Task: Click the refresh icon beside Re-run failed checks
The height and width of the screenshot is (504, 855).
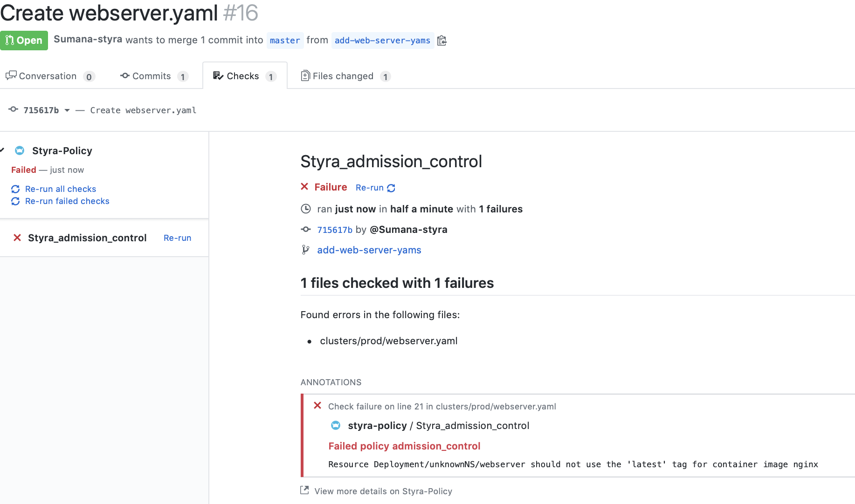Action: pos(15,201)
